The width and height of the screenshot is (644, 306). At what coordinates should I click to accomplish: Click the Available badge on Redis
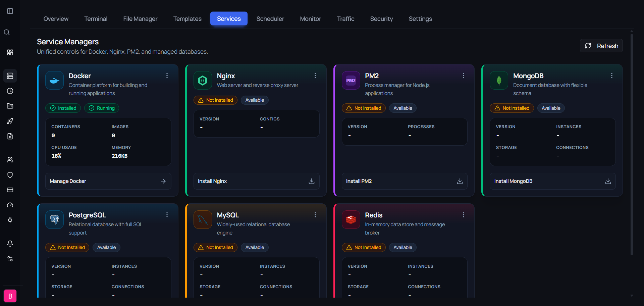coord(403,247)
